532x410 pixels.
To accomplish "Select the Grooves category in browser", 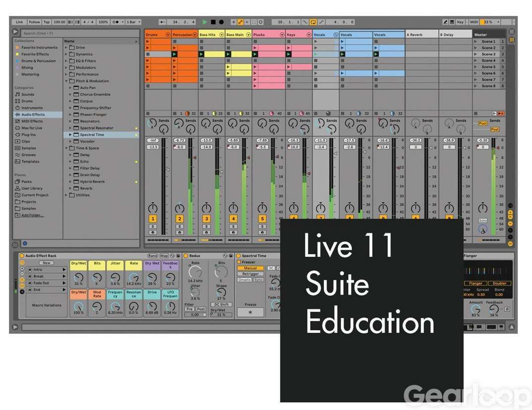I will click(x=29, y=155).
